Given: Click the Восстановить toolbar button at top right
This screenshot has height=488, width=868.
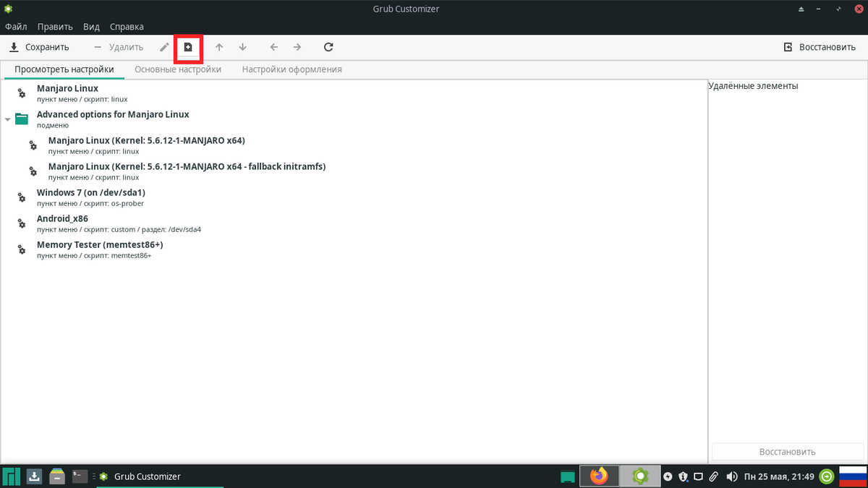Looking at the screenshot, I should (x=820, y=47).
